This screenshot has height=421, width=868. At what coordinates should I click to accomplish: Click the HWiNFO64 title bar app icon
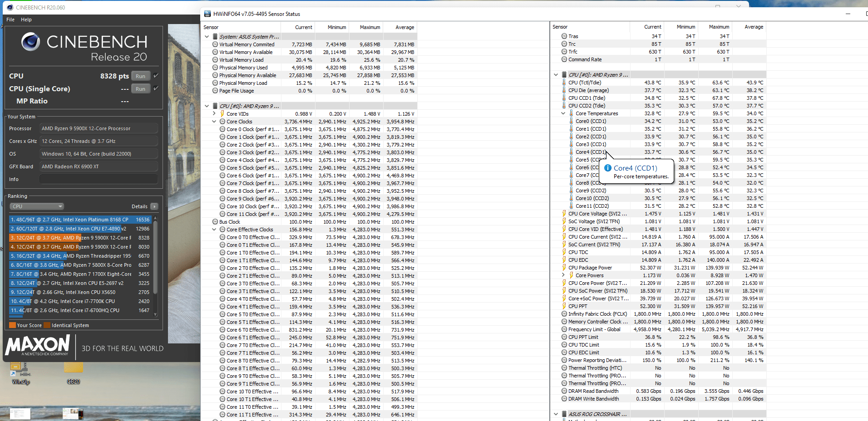pos(207,14)
